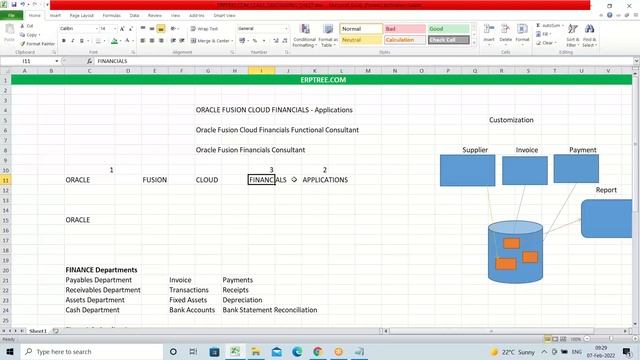Screen dimensions: 640x360
Task: Increase font size with Grow Font
Action: (122, 29)
